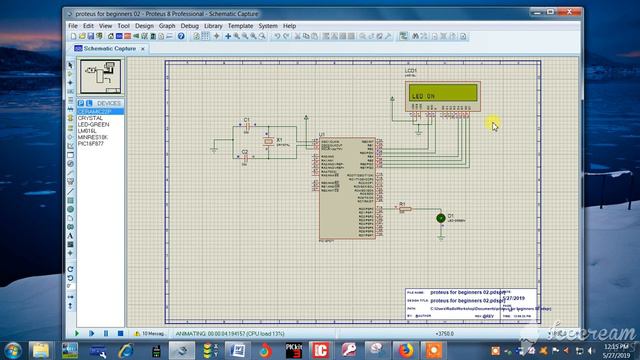The width and height of the screenshot is (640, 360).
Task: Click the Save Project disk icon
Action: [91, 36]
